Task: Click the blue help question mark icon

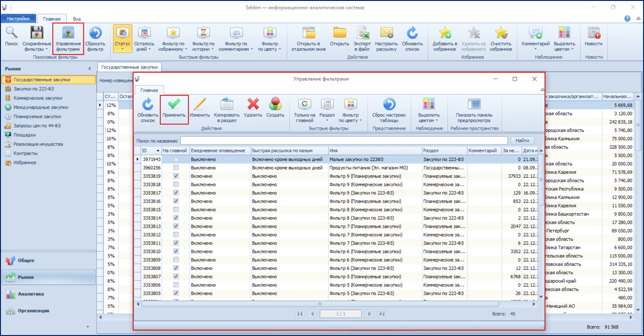Action: click(x=627, y=19)
